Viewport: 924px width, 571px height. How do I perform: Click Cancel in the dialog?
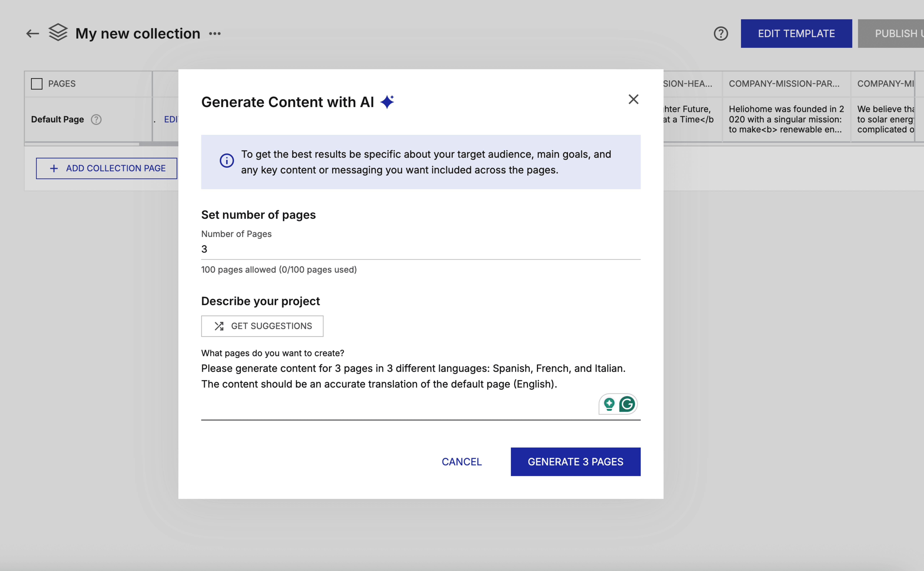click(x=462, y=461)
